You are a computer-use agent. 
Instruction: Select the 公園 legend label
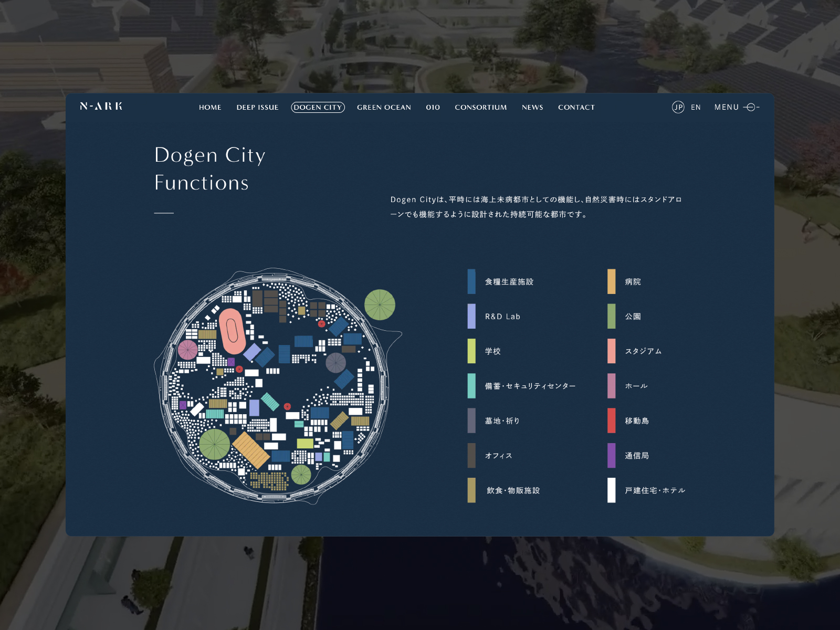[x=633, y=317]
